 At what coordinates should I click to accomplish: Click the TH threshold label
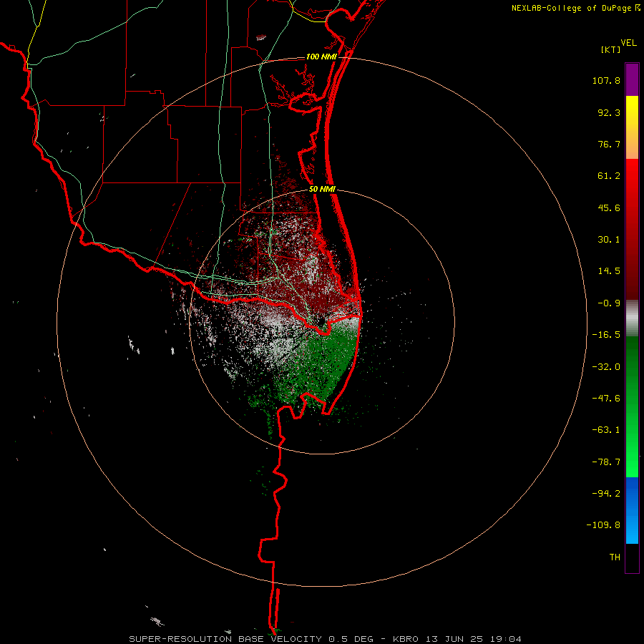pyautogui.click(x=615, y=557)
